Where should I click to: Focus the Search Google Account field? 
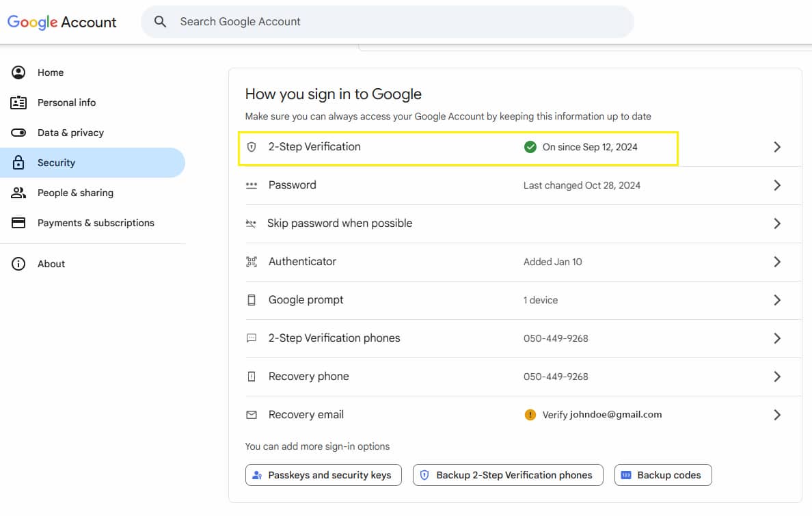pyautogui.click(x=388, y=22)
